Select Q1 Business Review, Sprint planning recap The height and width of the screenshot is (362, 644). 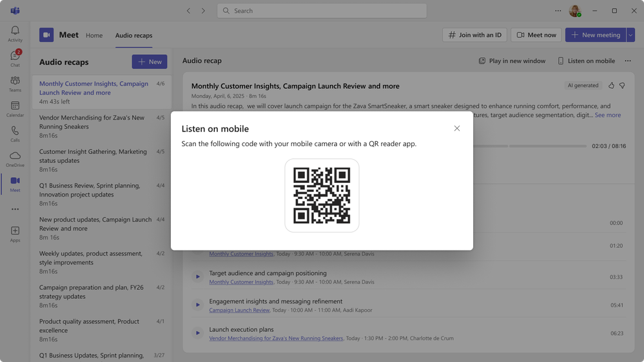(102, 195)
